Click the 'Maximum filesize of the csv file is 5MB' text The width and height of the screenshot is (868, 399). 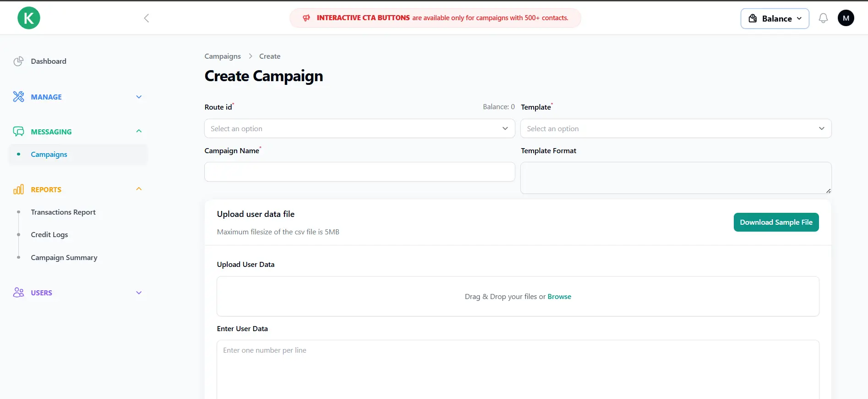coord(278,232)
